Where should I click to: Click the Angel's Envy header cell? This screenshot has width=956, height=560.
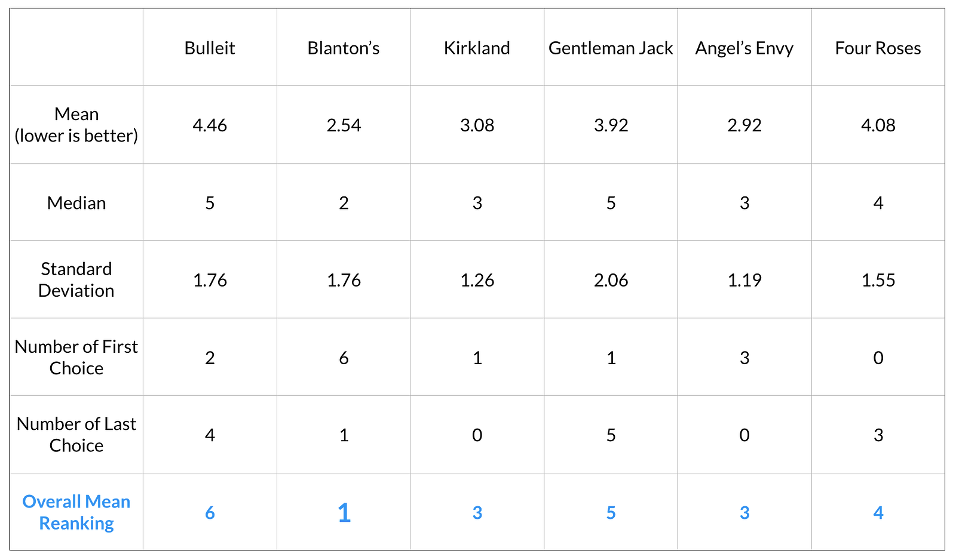tap(744, 48)
